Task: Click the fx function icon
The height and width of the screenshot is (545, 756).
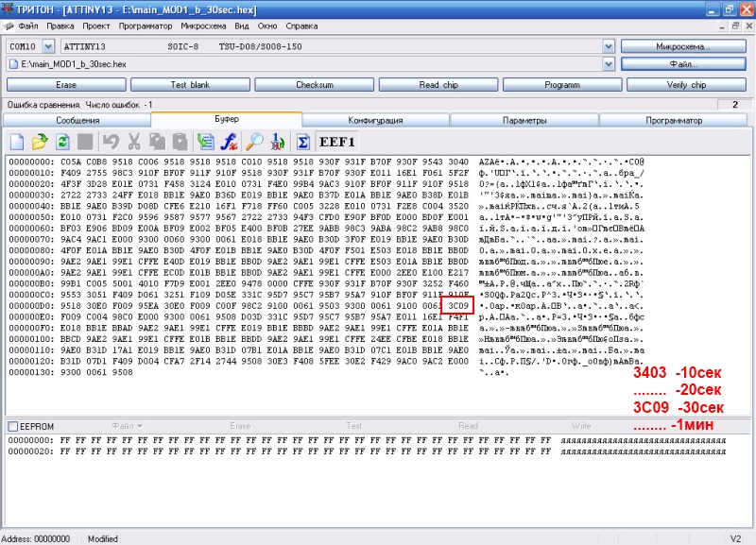Action: [x=229, y=142]
